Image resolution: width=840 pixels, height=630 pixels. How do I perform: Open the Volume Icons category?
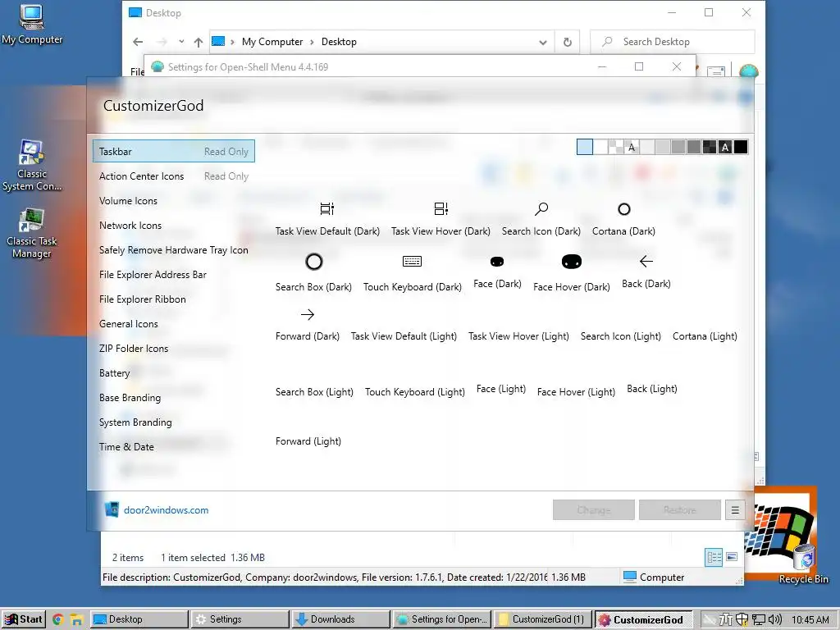(x=174, y=201)
